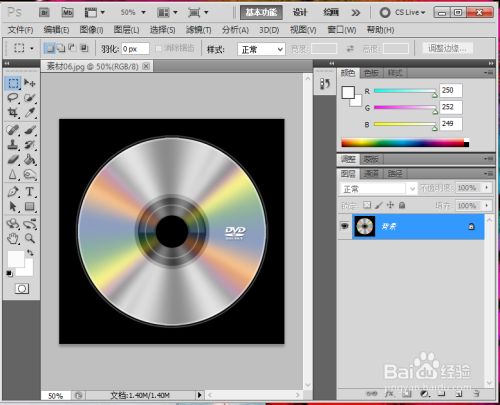Screen dimensions: 500x405
Task: Toggle lock transparent pixels
Action: [367, 205]
